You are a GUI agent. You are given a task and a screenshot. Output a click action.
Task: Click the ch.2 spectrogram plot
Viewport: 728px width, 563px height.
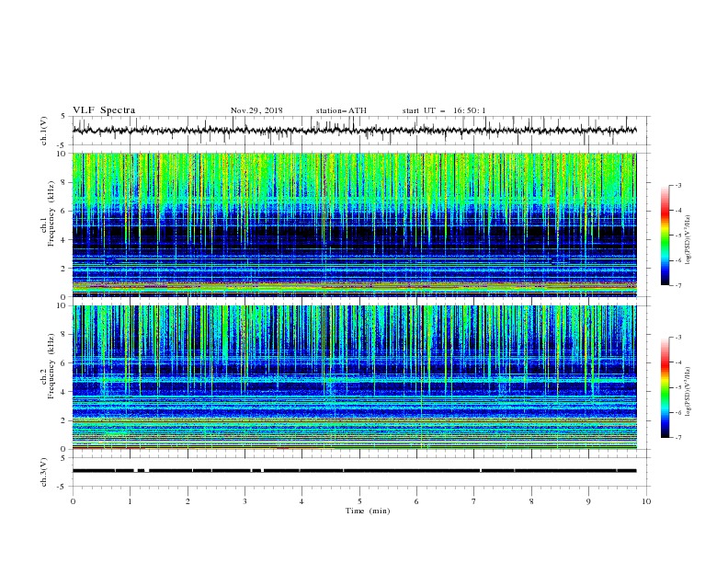tap(354, 377)
